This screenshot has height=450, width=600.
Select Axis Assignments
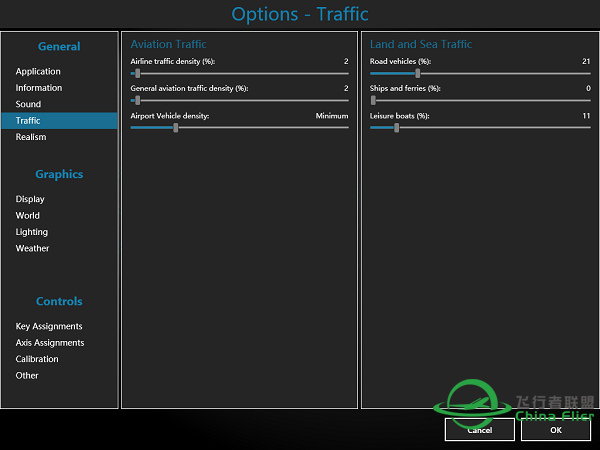pos(50,343)
